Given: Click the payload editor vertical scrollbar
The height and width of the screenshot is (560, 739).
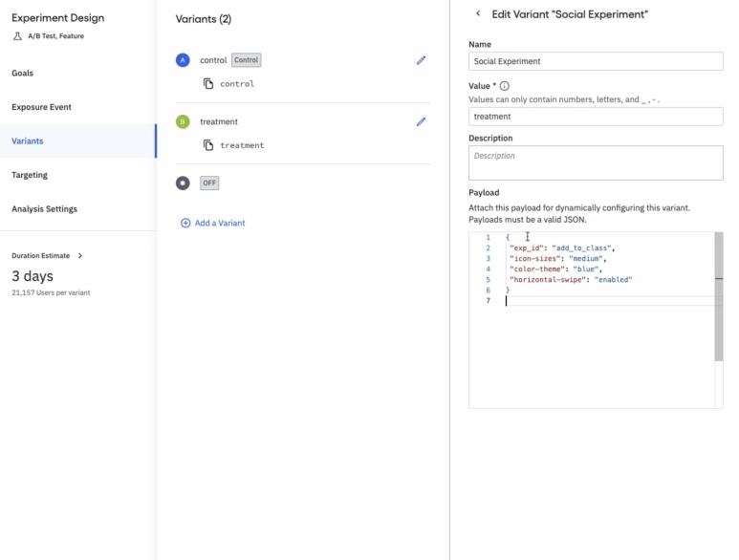Looking at the screenshot, I should (x=719, y=296).
